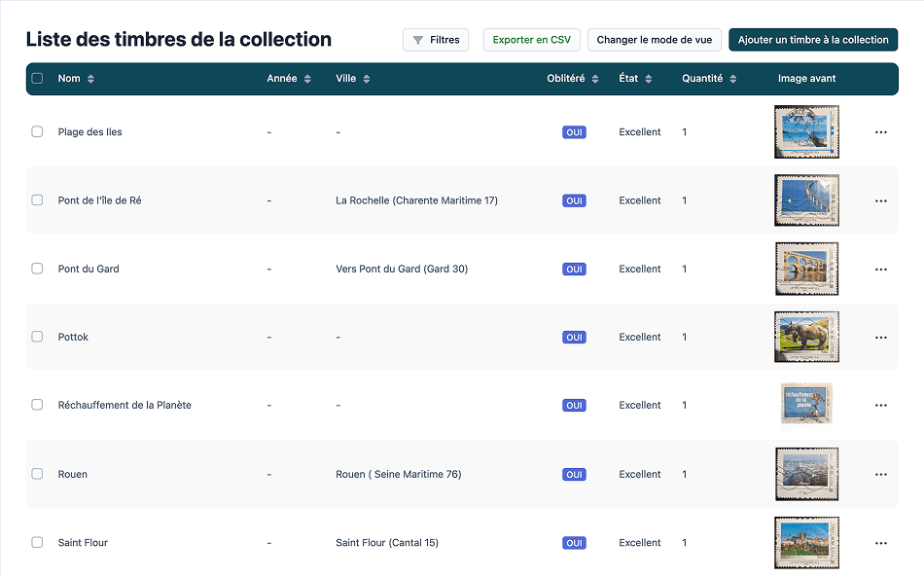Open the ellipsis actions for Plage des Iles
924x578 pixels.
tap(881, 131)
